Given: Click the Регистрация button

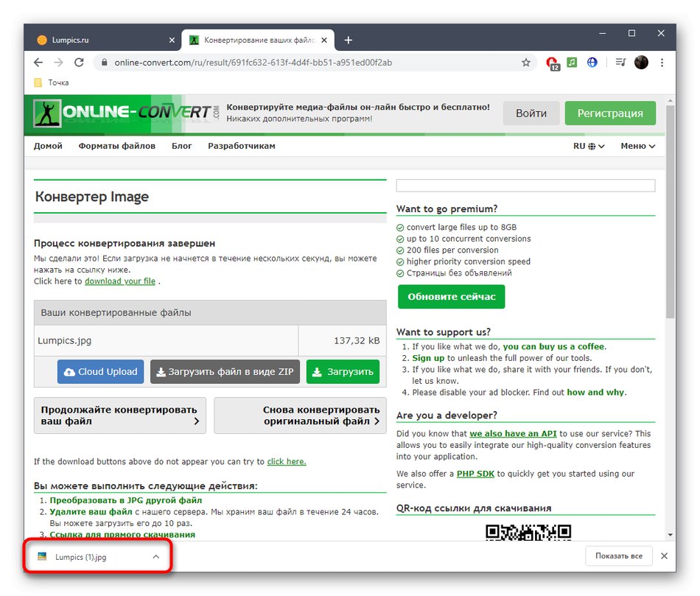Looking at the screenshot, I should click(x=610, y=113).
